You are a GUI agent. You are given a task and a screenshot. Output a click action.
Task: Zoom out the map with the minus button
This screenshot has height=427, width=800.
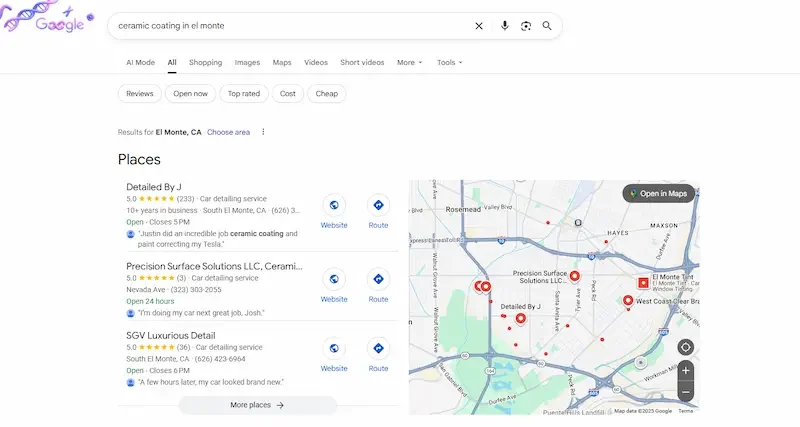coord(686,392)
